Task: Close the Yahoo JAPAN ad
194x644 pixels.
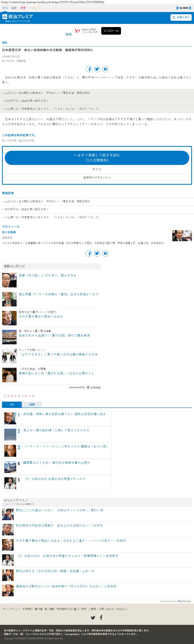Action: coord(67,34)
